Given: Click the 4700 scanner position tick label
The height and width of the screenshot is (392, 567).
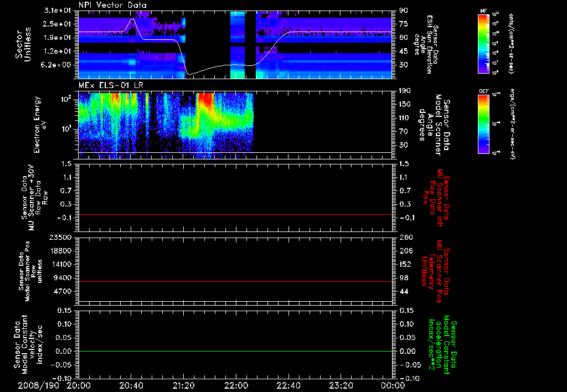Looking at the screenshot, I should (63, 291).
